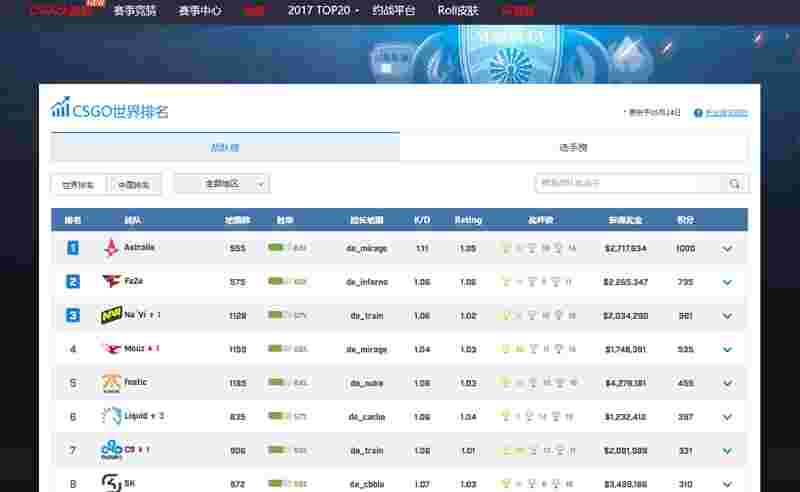Expand the Mouz row details

[728, 350]
